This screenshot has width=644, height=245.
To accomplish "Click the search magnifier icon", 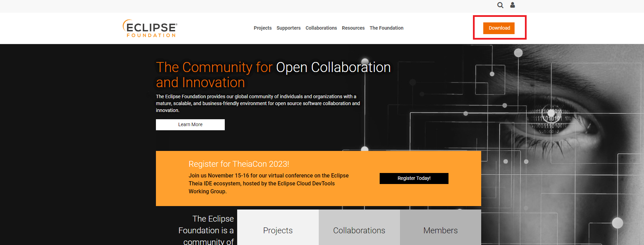I will pyautogui.click(x=500, y=5).
